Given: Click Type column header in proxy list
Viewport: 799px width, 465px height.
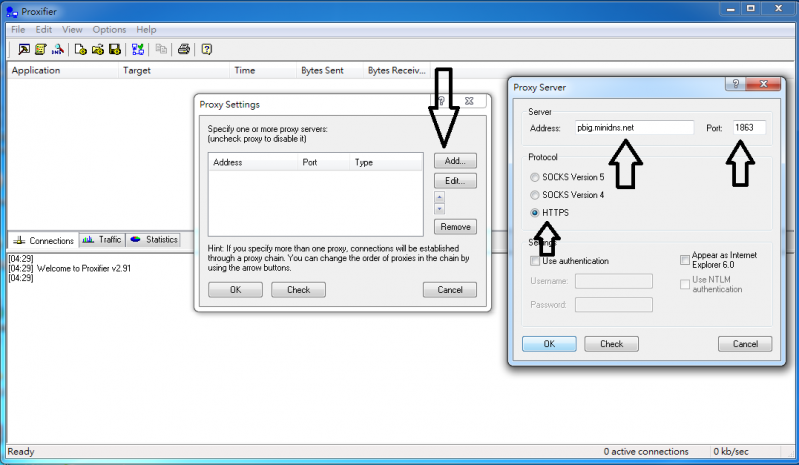Looking at the screenshot, I should tap(386, 162).
